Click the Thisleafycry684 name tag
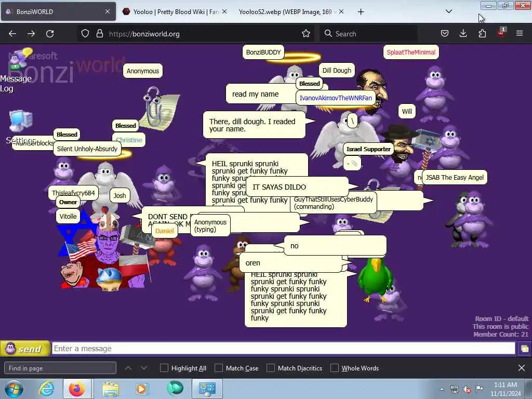The height and width of the screenshot is (399, 532). (x=73, y=193)
